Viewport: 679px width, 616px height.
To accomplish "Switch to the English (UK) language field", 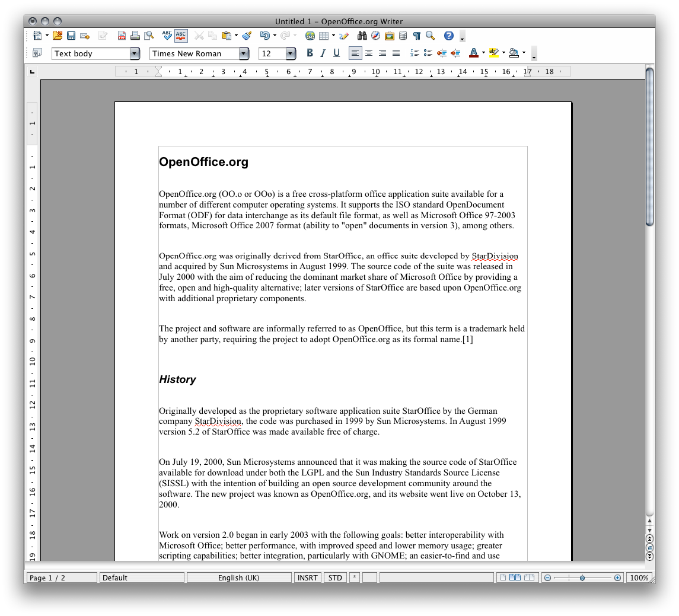I will click(x=238, y=577).
